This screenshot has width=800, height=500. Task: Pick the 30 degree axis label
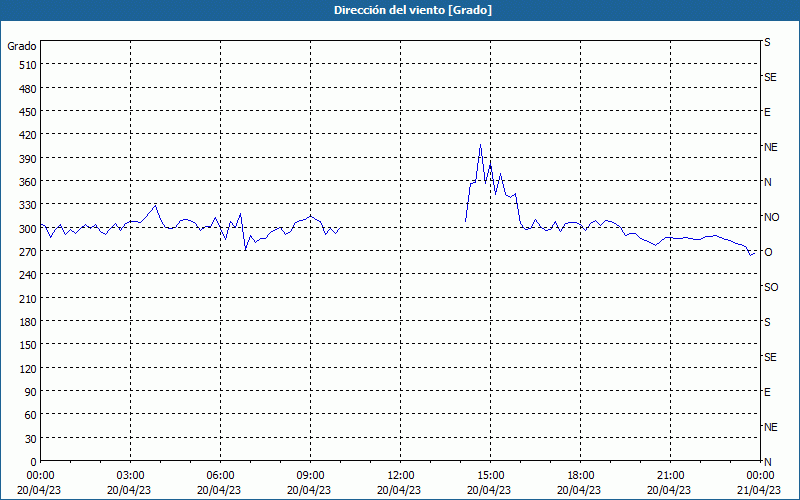pyautogui.click(x=31, y=439)
